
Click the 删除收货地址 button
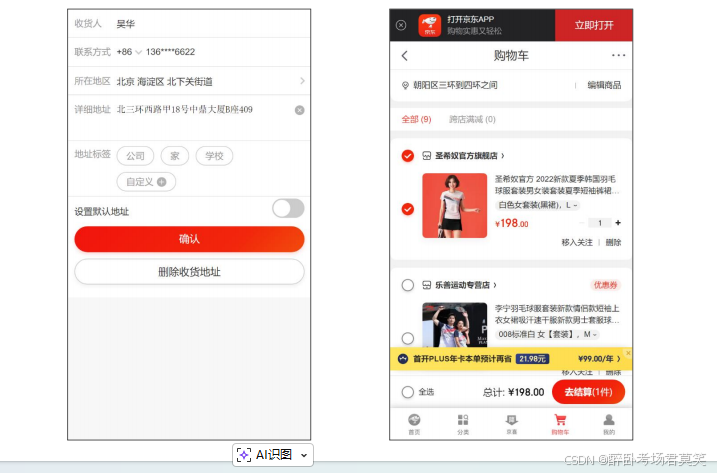pos(189,272)
